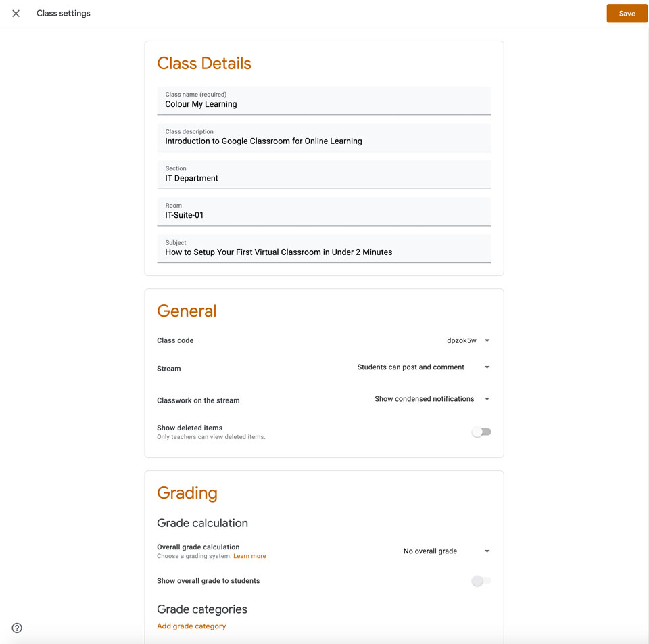Open the Help icon at bottom left
The width and height of the screenshot is (649, 644).
point(16,628)
